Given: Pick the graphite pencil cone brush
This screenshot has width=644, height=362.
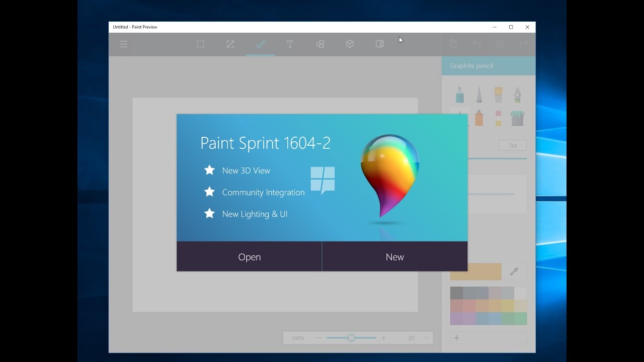Looking at the screenshot, I should click(x=479, y=95).
